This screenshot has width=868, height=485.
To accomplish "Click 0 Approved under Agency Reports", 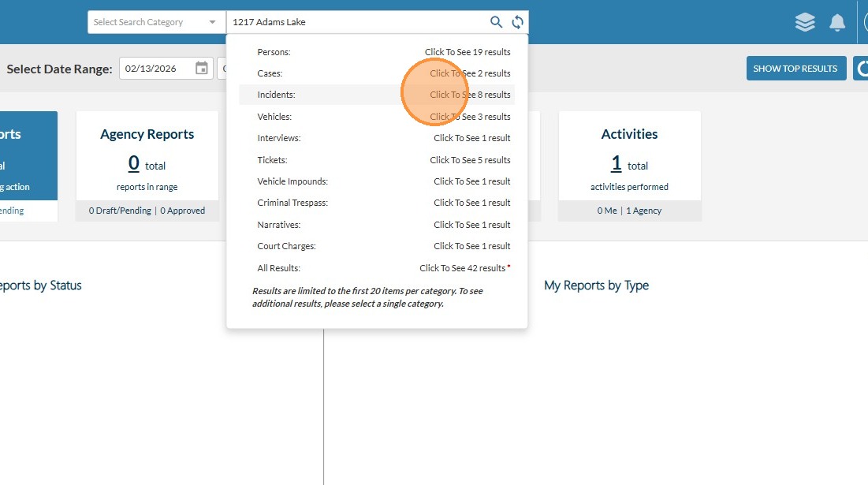I will [183, 211].
